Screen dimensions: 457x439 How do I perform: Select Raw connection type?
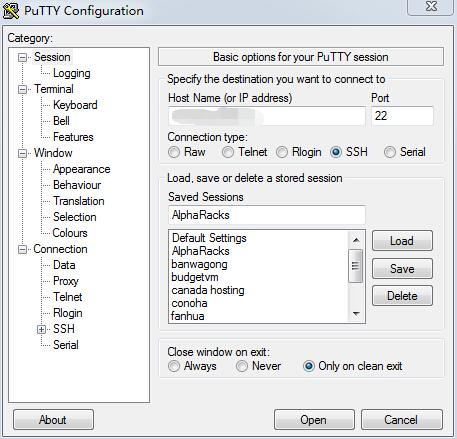tap(174, 152)
